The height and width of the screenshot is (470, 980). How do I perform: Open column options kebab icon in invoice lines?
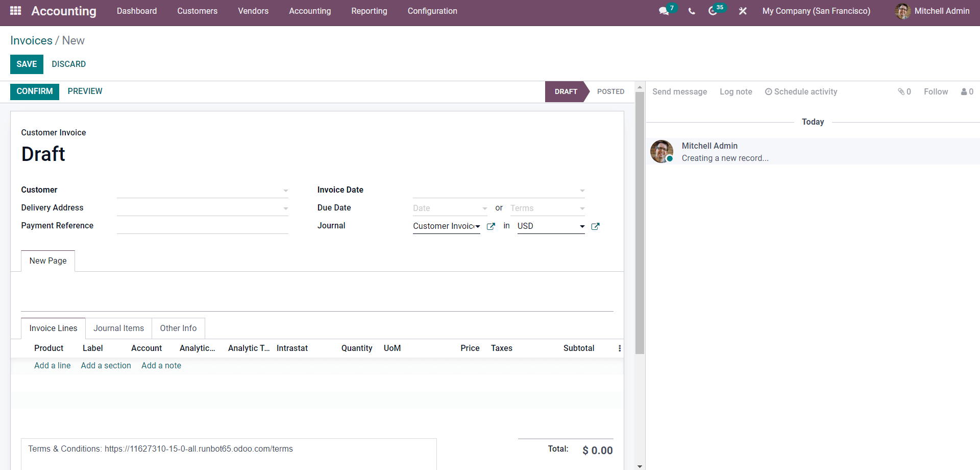click(x=620, y=348)
